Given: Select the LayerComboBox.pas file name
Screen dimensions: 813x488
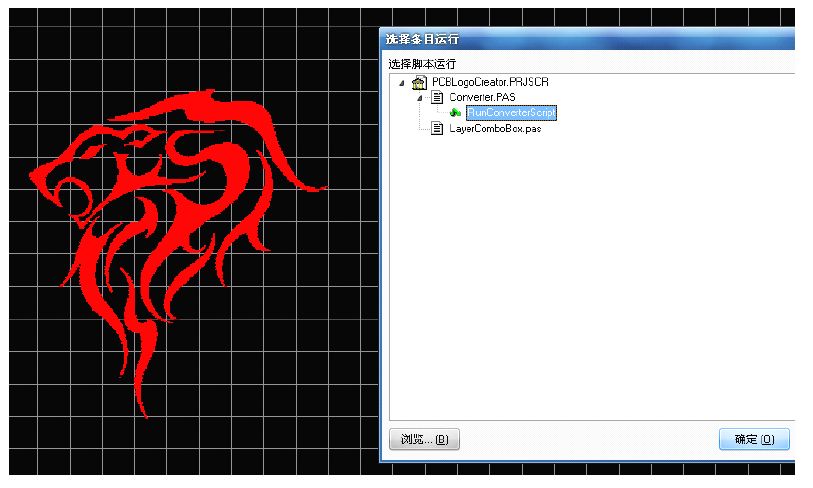Looking at the screenshot, I should point(495,129).
